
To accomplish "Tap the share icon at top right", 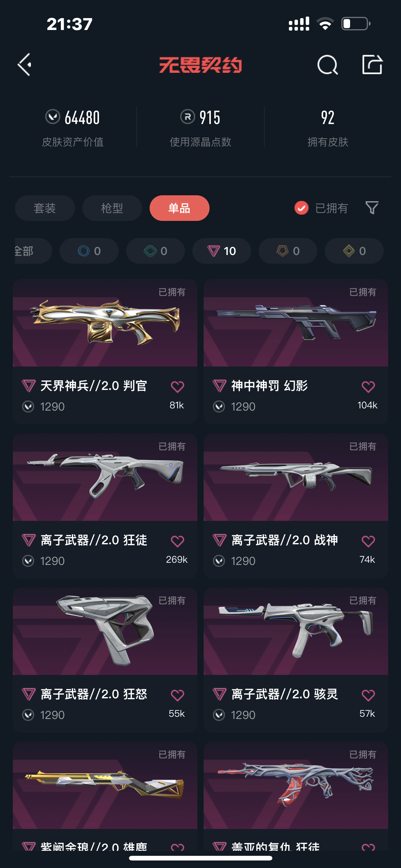I will (x=372, y=64).
